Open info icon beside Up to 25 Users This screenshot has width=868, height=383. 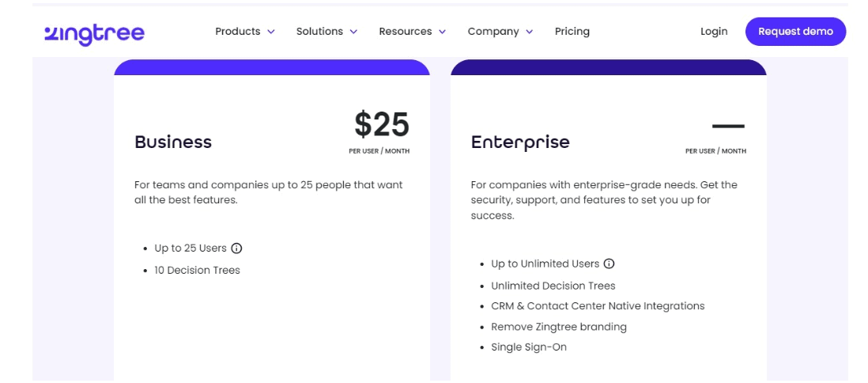tap(236, 248)
